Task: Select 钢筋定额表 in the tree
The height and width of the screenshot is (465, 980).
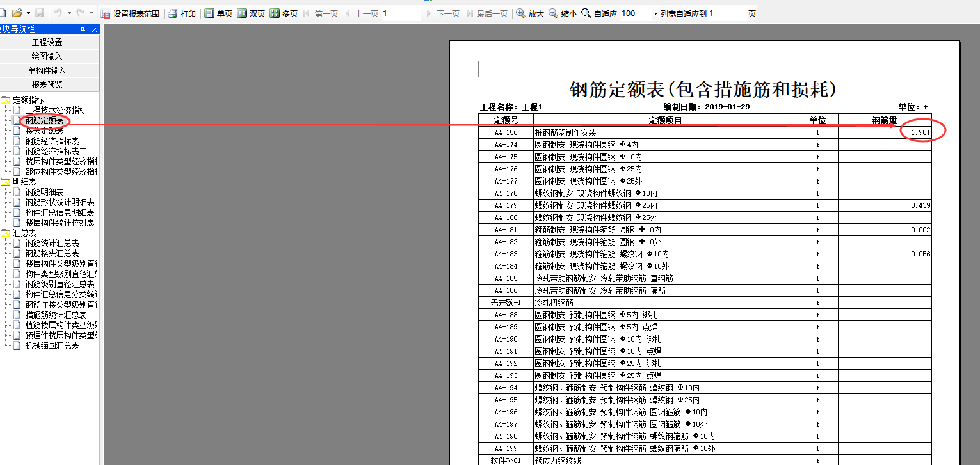Action: [x=44, y=120]
